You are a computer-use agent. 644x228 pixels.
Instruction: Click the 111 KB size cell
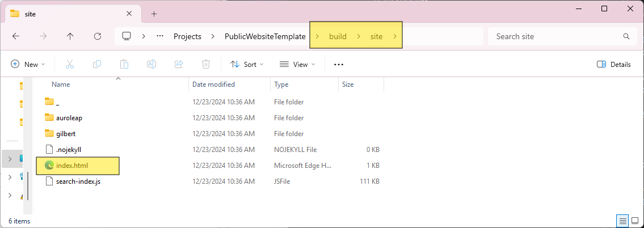pyautogui.click(x=368, y=181)
